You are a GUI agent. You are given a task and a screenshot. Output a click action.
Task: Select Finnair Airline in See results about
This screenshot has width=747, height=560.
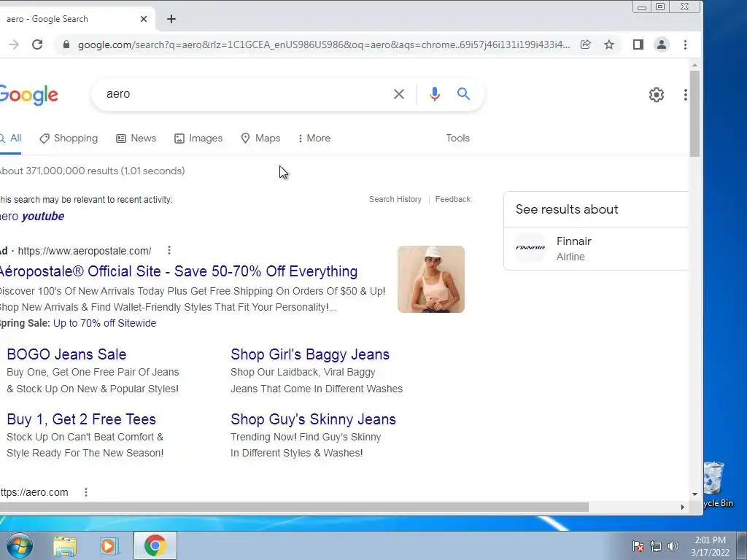[x=596, y=249]
